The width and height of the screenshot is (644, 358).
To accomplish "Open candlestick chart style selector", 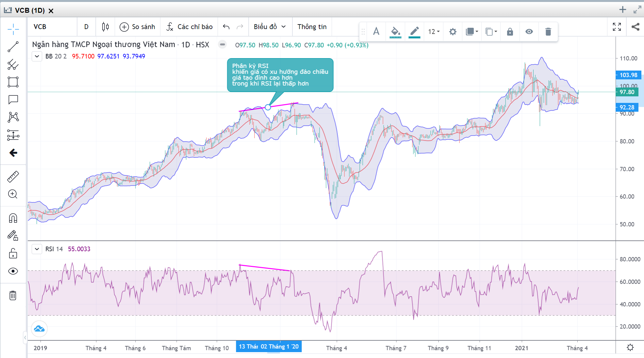I will (105, 27).
